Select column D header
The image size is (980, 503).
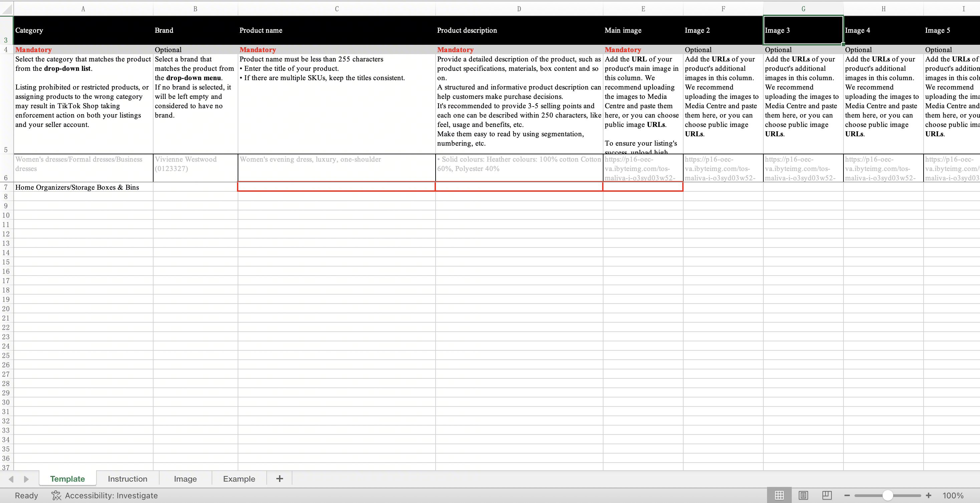click(519, 9)
